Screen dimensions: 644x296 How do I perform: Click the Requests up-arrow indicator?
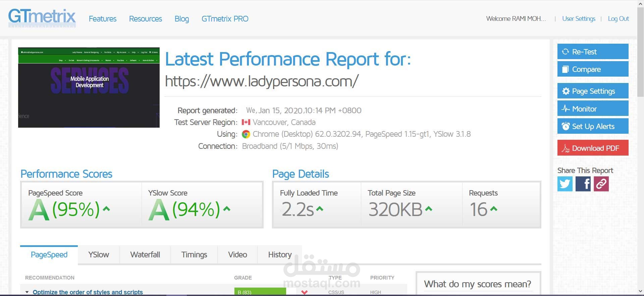tap(493, 209)
